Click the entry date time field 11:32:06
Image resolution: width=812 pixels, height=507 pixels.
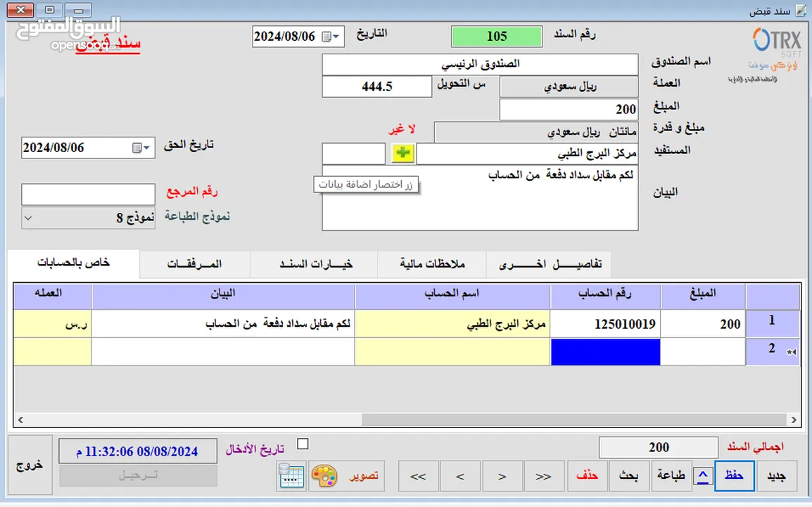138,451
